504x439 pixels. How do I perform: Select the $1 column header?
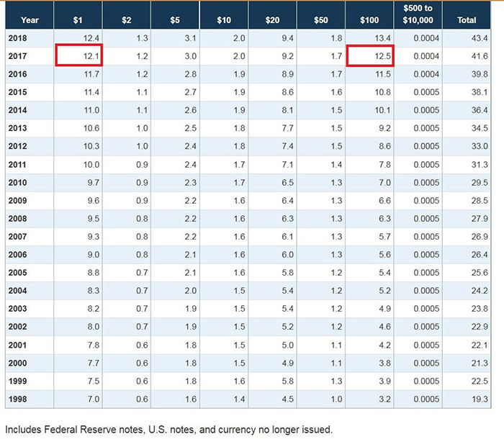78,20
